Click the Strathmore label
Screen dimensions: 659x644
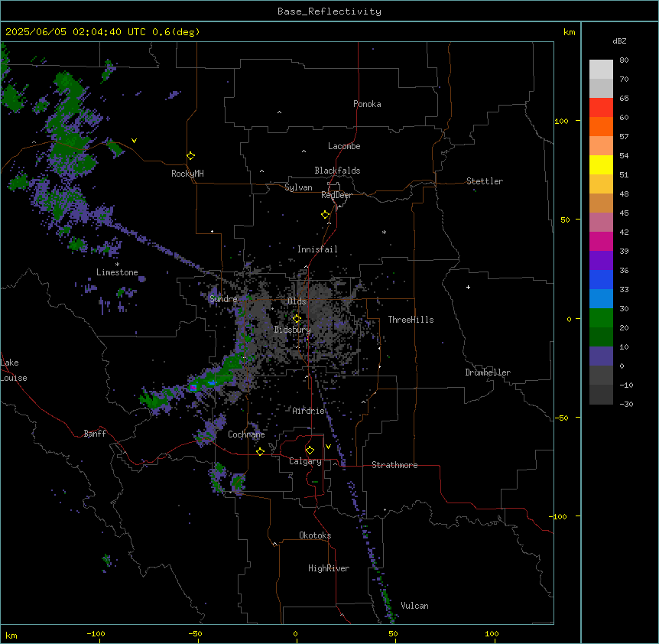394,465
